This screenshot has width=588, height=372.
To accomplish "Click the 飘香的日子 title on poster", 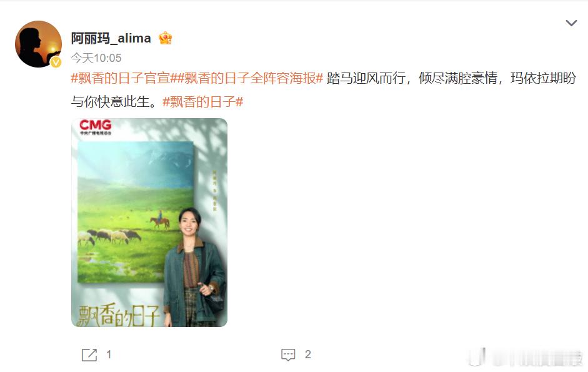I will [x=119, y=314].
